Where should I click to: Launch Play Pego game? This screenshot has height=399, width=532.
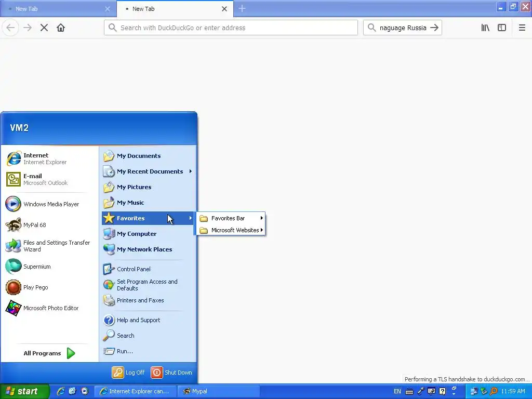point(50,287)
